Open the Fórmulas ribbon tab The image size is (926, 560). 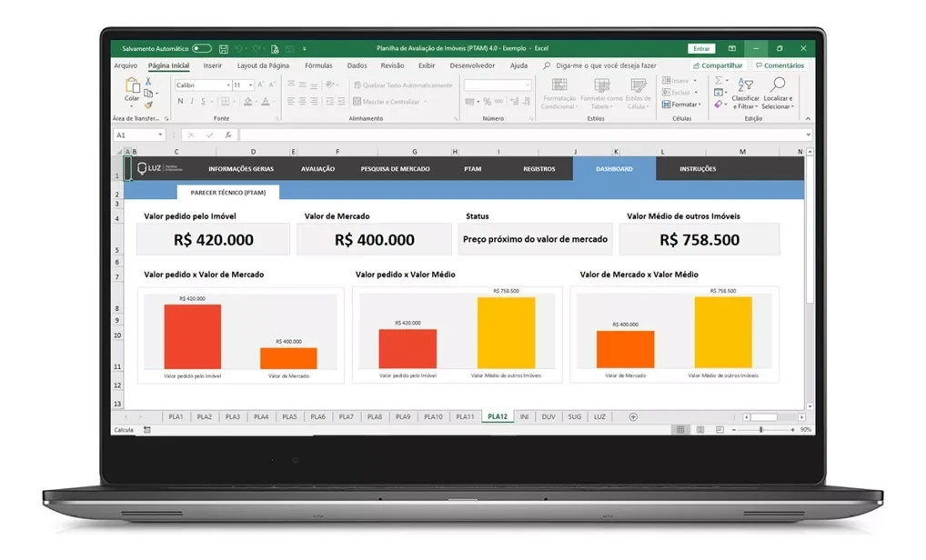[318, 65]
